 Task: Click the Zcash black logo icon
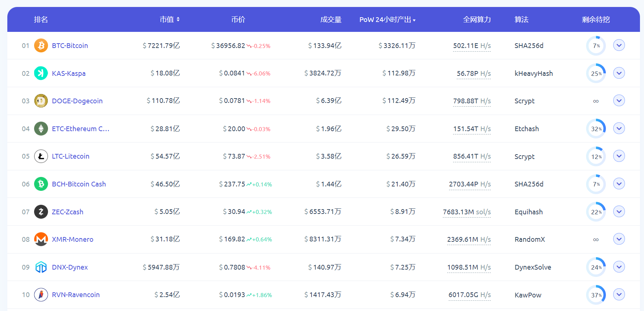(41, 212)
